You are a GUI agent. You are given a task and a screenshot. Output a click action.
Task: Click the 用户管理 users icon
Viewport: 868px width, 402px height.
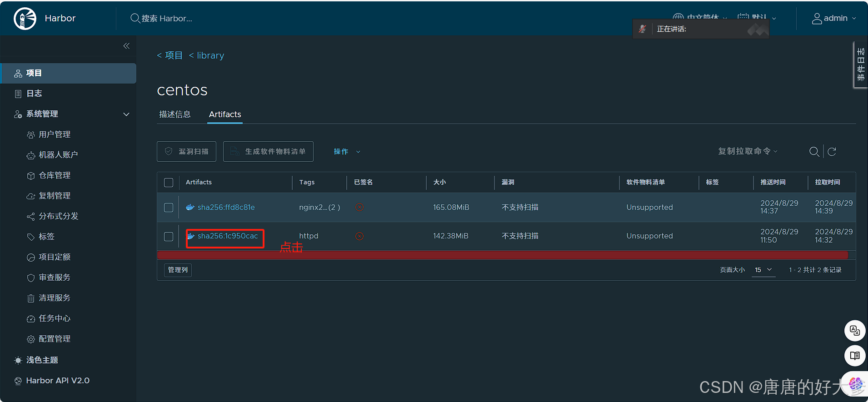tap(31, 134)
